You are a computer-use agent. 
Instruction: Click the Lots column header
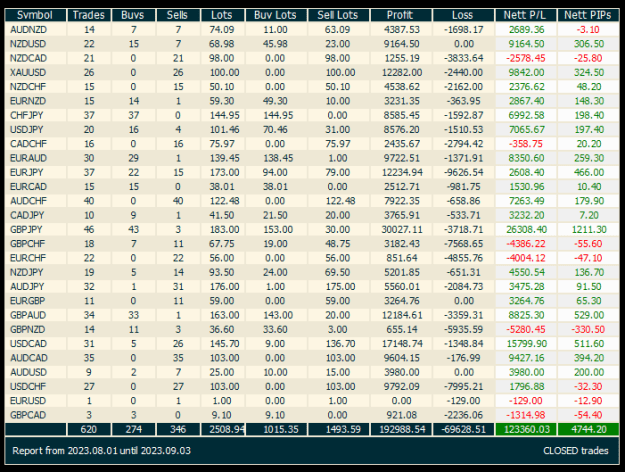tap(222, 15)
